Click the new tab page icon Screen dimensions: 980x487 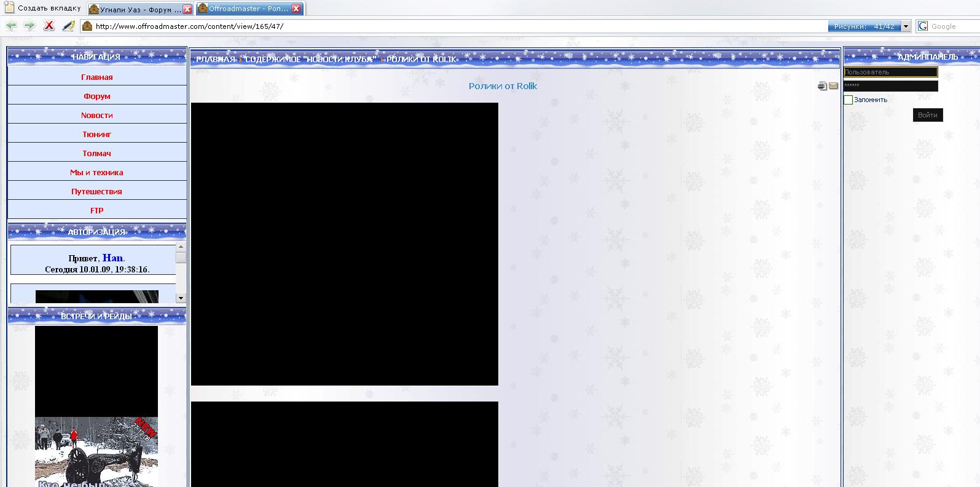[x=10, y=8]
